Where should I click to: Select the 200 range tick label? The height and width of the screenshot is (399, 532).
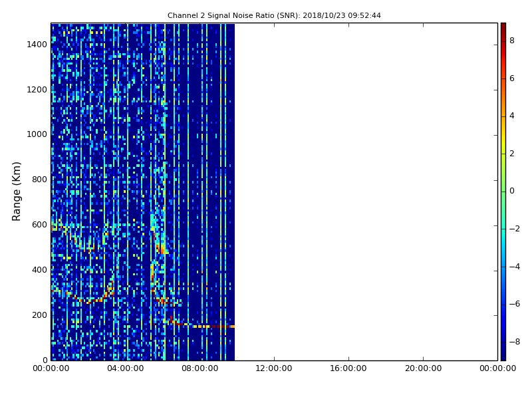click(x=39, y=315)
